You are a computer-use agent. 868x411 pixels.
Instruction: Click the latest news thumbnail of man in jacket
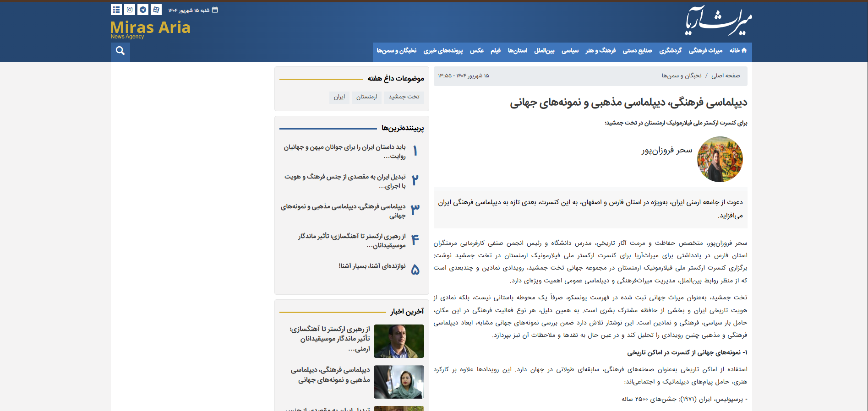[x=399, y=341]
